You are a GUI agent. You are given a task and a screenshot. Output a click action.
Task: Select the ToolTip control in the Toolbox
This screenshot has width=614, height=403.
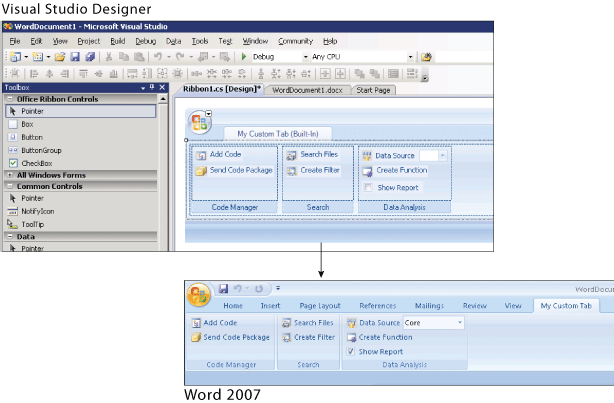[33, 224]
